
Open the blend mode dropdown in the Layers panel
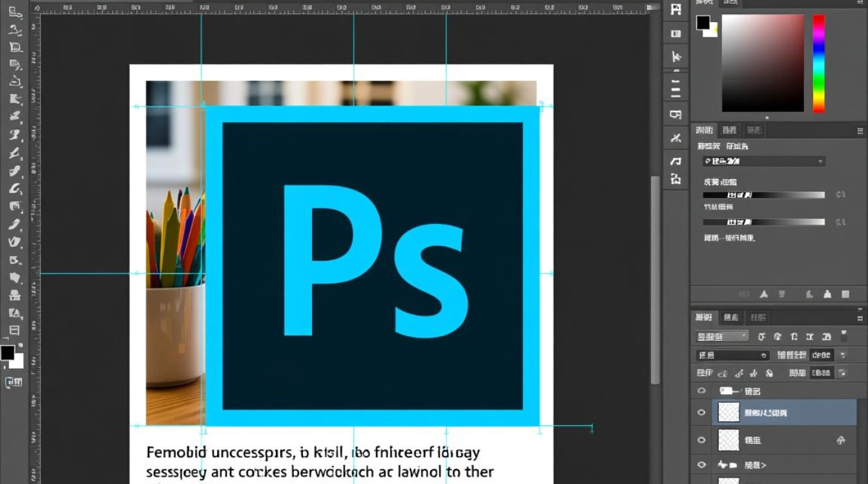(732, 355)
